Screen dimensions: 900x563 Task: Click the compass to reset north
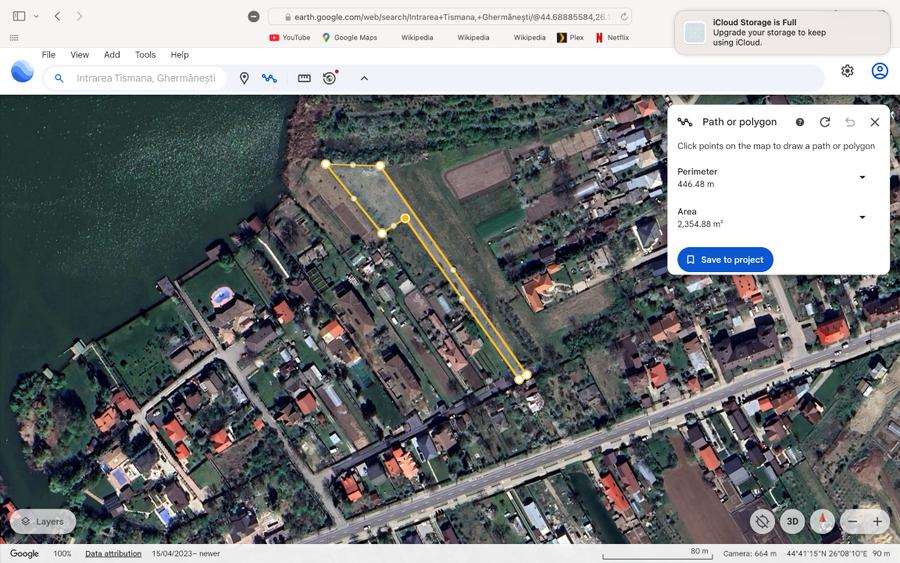[822, 521]
